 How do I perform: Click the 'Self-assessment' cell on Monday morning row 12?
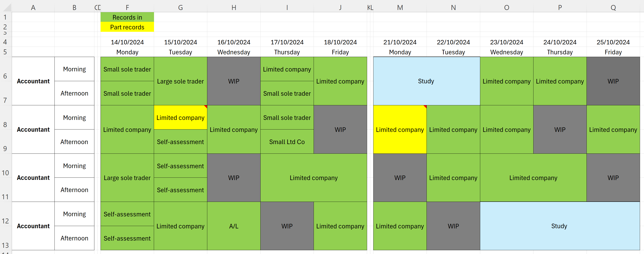(x=127, y=214)
